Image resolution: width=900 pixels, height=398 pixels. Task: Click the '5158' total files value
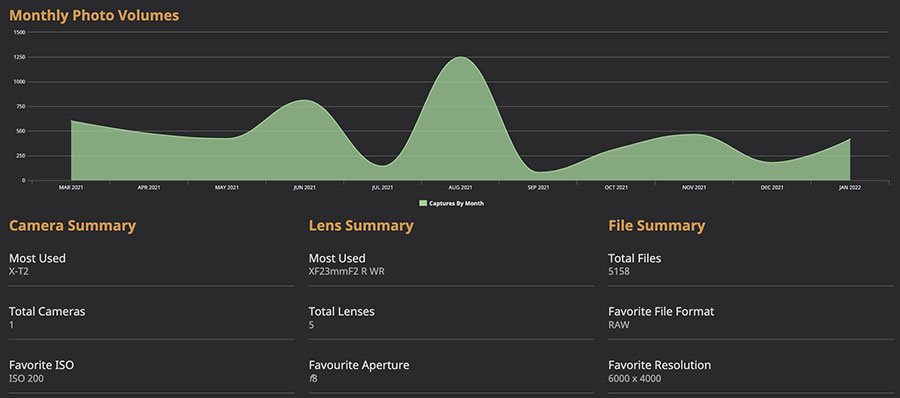pyautogui.click(x=619, y=272)
